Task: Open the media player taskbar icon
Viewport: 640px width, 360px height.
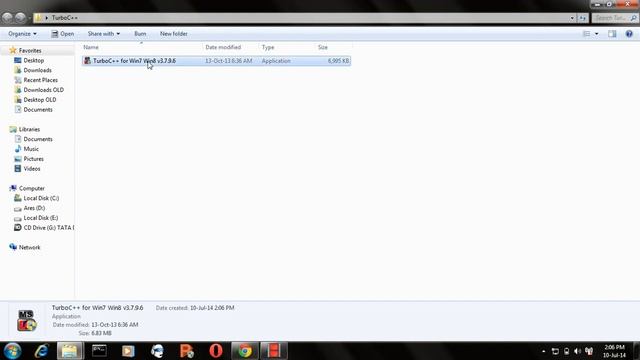Action: pos(128,351)
